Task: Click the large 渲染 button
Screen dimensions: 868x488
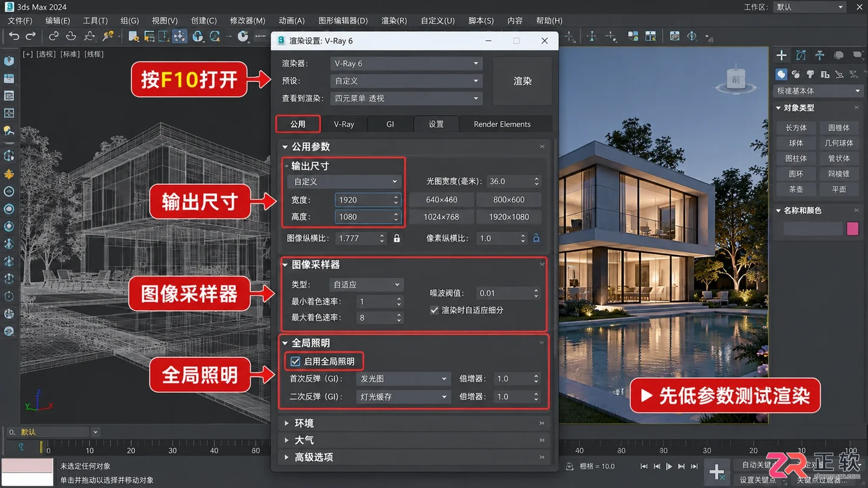Action: pos(523,81)
